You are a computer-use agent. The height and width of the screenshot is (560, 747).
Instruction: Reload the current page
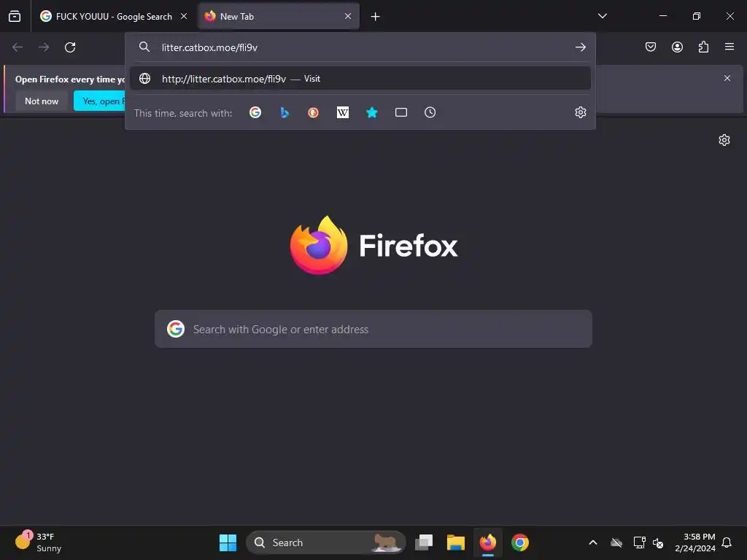(70, 47)
